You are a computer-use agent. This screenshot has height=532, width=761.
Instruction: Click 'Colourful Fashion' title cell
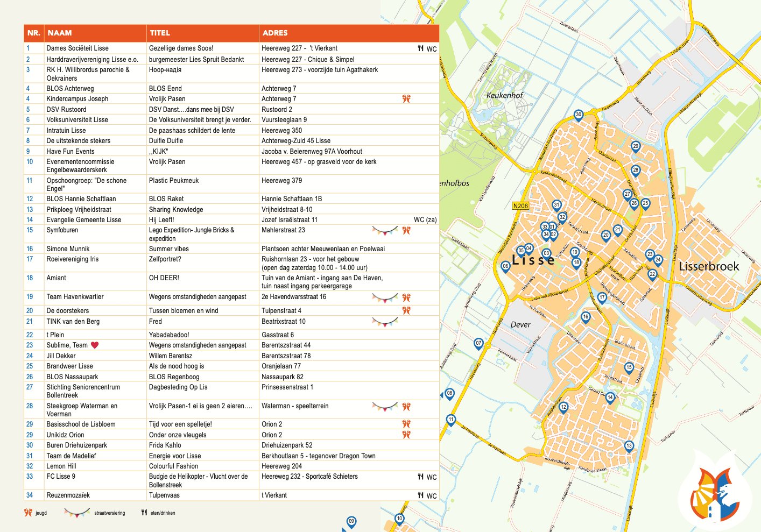click(174, 466)
